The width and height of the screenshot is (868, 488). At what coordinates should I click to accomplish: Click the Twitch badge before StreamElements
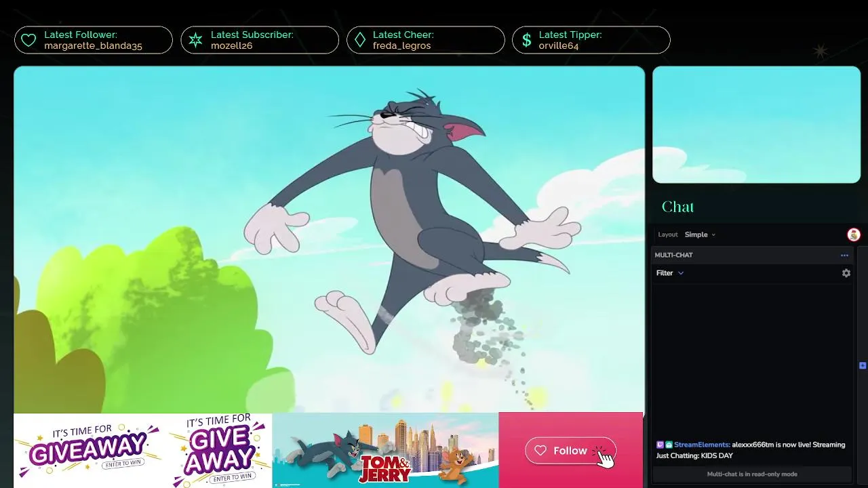pyautogui.click(x=660, y=445)
